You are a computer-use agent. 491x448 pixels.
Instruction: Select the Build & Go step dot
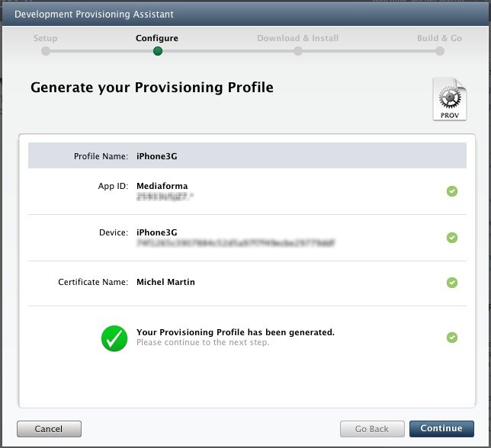coord(440,52)
